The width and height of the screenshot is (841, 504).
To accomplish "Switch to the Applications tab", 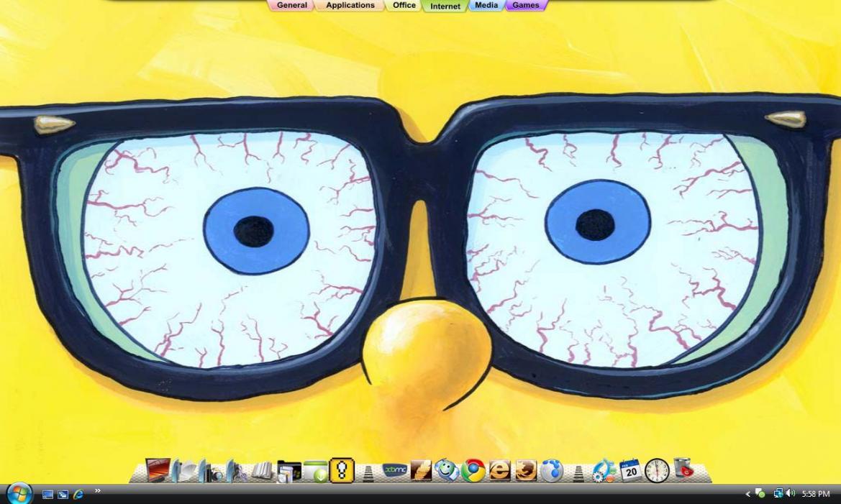I will (350, 5).
